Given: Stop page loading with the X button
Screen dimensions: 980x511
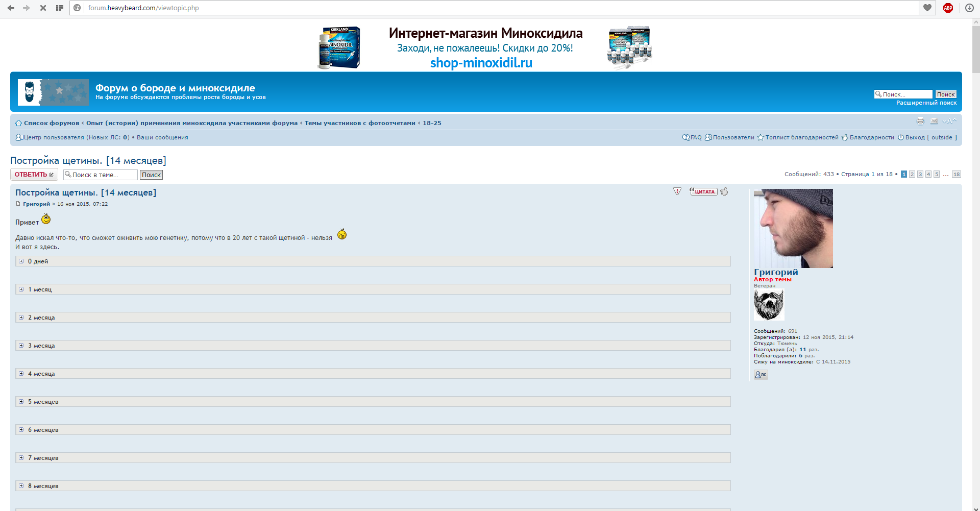Looking at the screenshot, I should point(43,8).
